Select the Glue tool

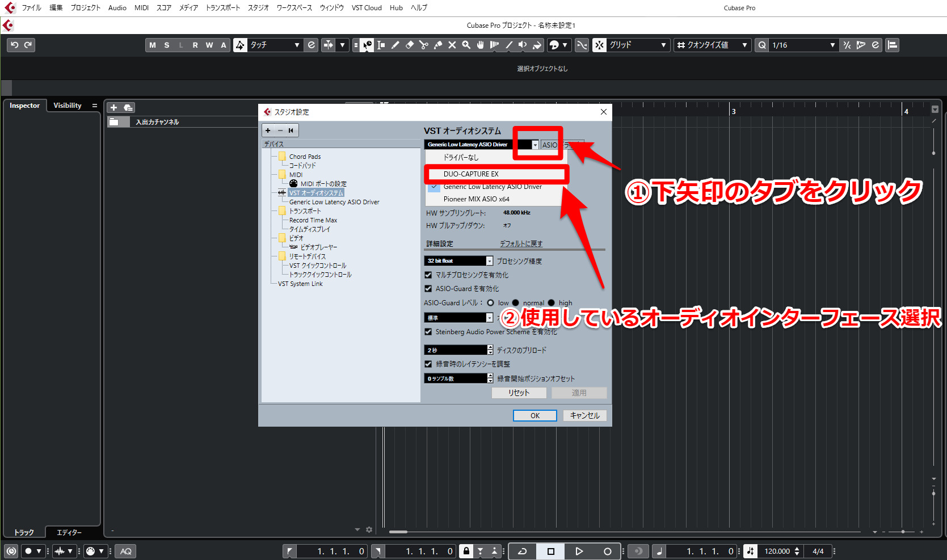(438, 45)
